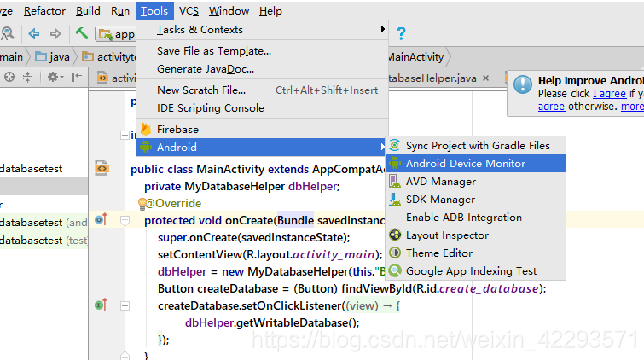The width and height of the screenshot is (644, 360).
Task: Select Generate JavaDoc option
Action: pyautogui.click(x=262, y=69)
